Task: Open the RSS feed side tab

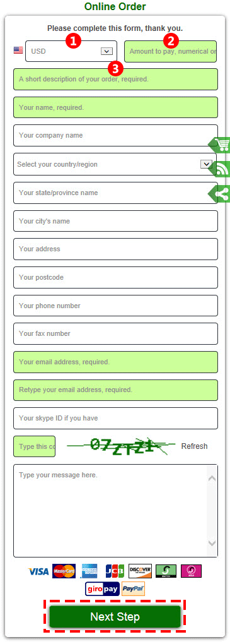Action: coord(221,169)
